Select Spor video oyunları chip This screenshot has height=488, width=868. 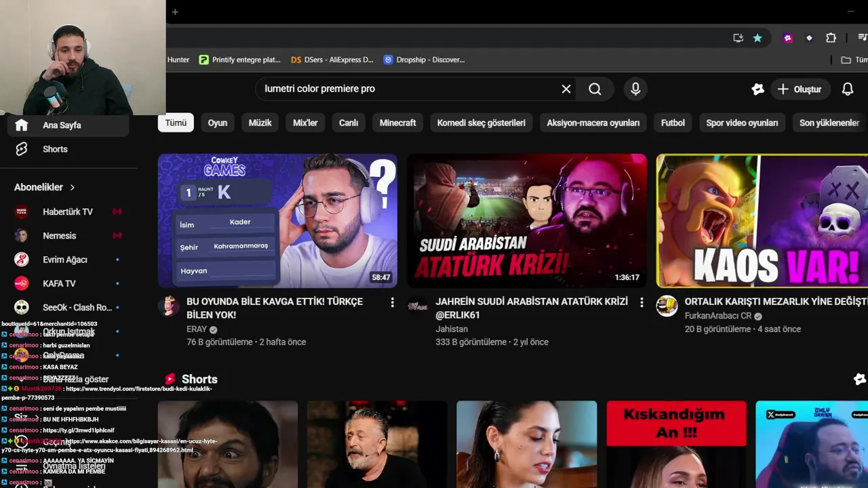[x=742, y=123]
